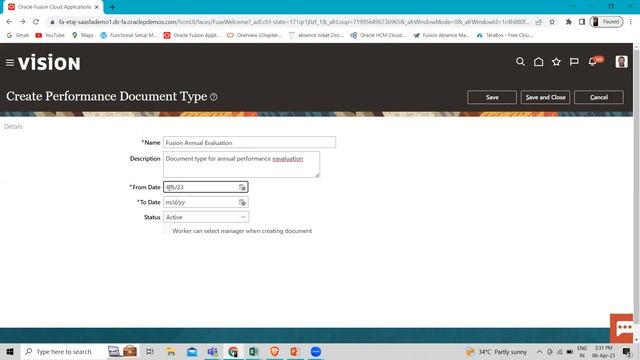Open Excel from taskbar
Image resolution: width=640 pixels, height=360 pixels.
click(253, 351)
